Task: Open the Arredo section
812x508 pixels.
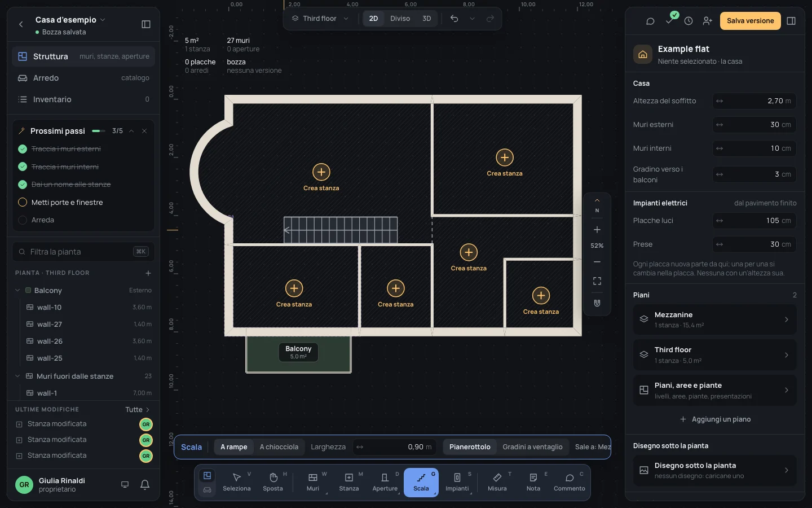Action: click(x=83, y=78)
